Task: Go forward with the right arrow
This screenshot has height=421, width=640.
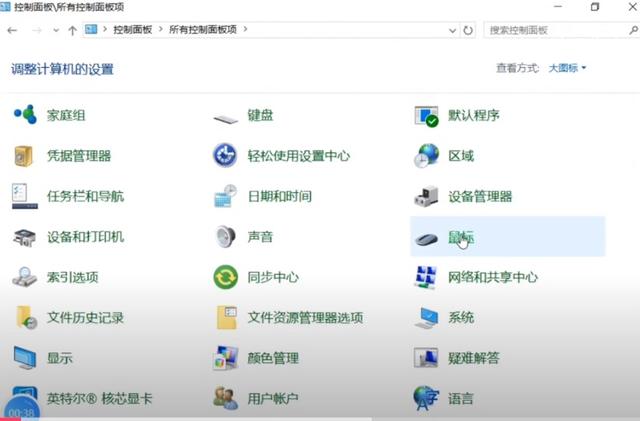Action: pos(37,30)
